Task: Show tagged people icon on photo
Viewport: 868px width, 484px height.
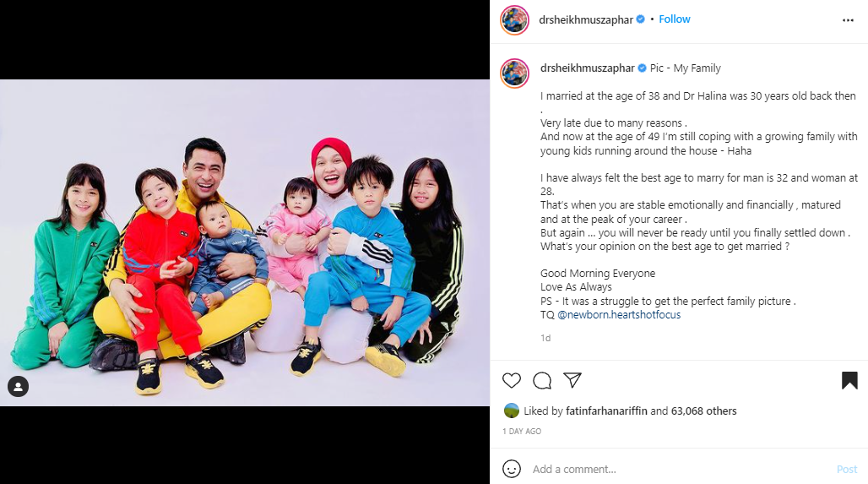Action: pyautogui.click(x=19, y=387)
